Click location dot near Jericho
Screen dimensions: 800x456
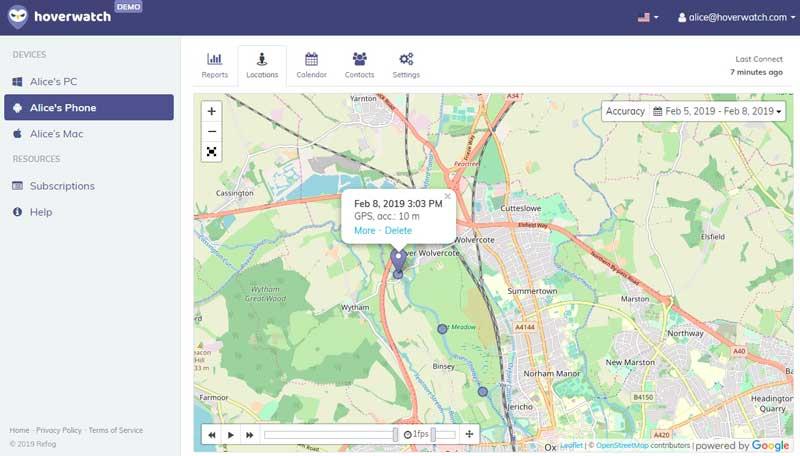(483, 392)
